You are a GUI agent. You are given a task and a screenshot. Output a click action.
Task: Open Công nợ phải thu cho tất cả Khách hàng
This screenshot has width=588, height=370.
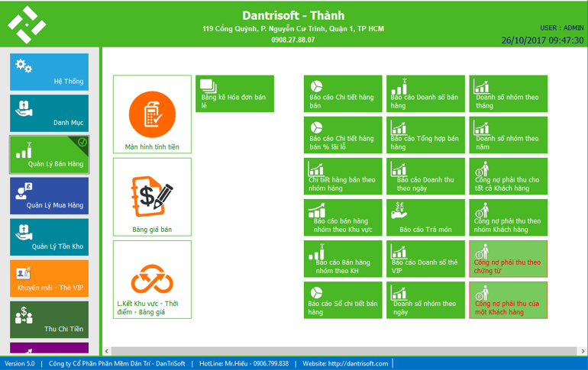pos(508,176)
